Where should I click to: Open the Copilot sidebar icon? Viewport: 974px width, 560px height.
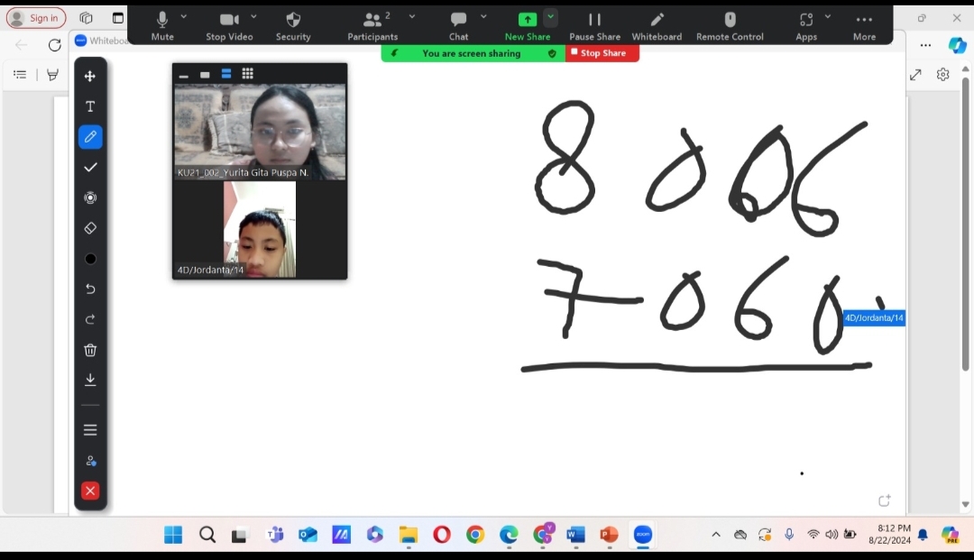tap(957, 45)
